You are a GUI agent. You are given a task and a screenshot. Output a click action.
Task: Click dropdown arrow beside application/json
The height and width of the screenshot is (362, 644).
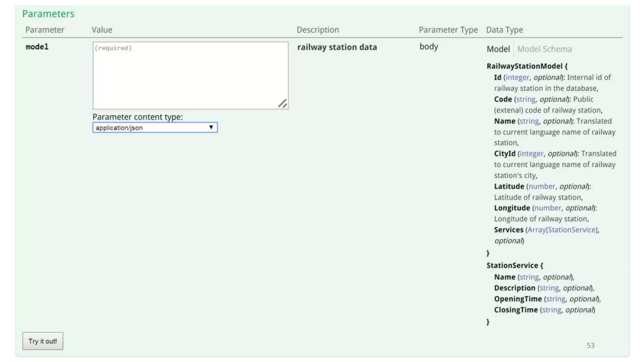coord(211,127)
